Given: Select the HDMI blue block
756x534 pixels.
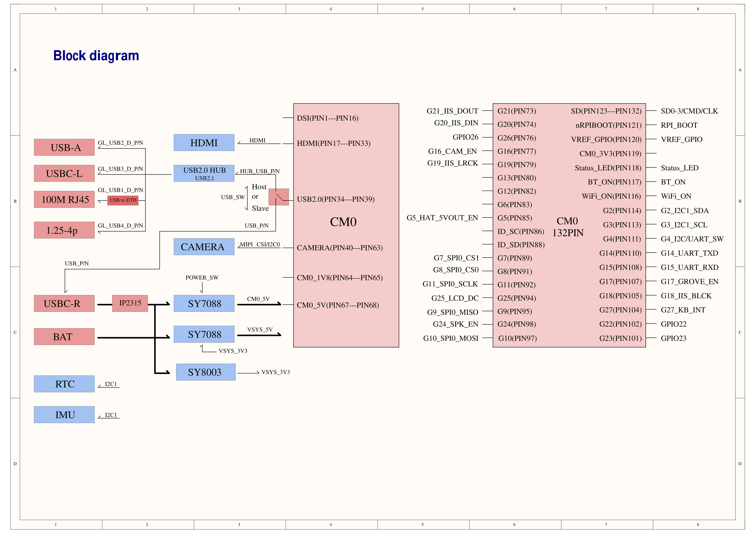Looking at the screenshot, I should [204, 142].
